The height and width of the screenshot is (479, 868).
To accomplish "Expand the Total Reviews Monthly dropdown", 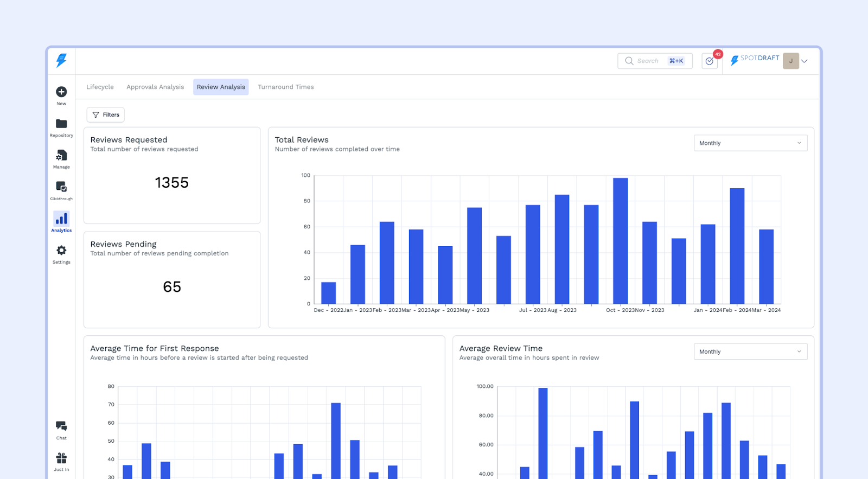I will [750, 143].
